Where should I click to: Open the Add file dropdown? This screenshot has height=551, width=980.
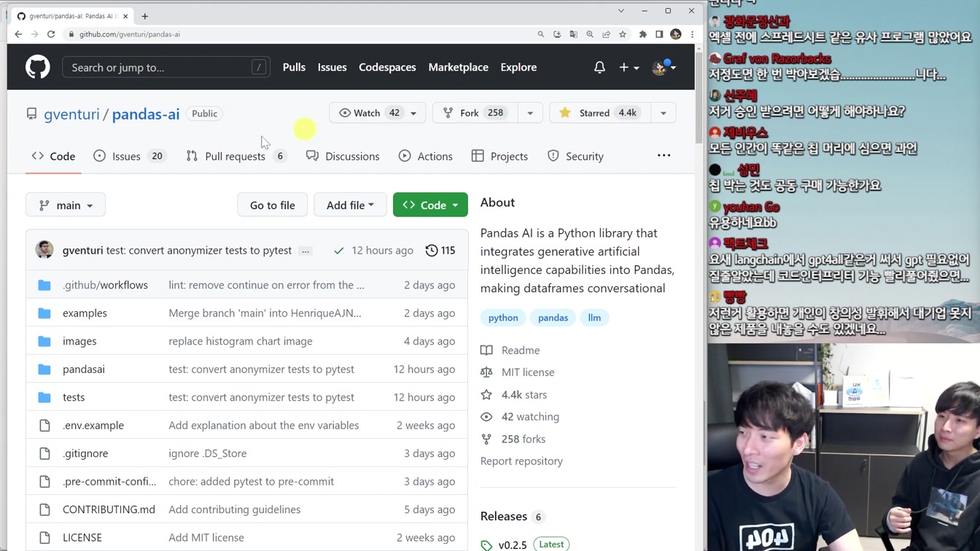[350, 205]
